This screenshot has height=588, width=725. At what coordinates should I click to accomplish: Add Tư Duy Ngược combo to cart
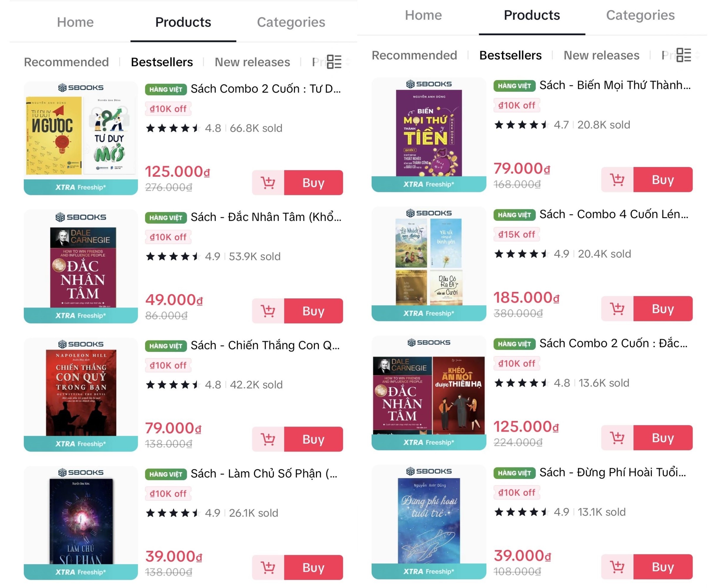click(x=268, y=183)
